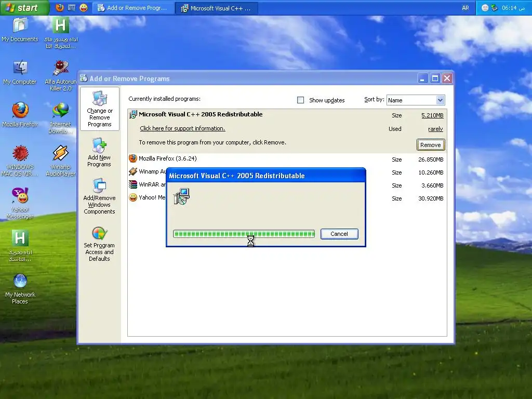The width and height of the screenshot is (532, 399).
Task: Click Firefox quick launch icon in taskbar
Action: pos(60,8)
